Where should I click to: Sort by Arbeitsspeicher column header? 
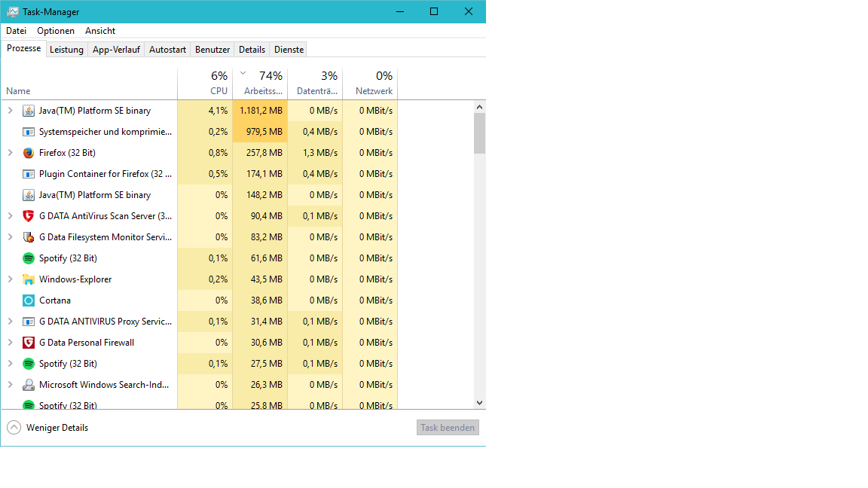click(260, 84)
